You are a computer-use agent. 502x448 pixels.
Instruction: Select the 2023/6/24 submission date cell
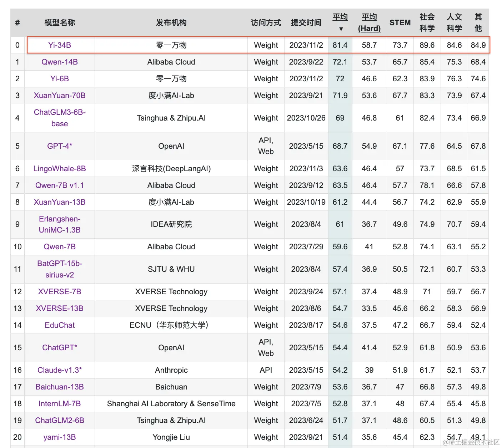click(x=306, y=421)
